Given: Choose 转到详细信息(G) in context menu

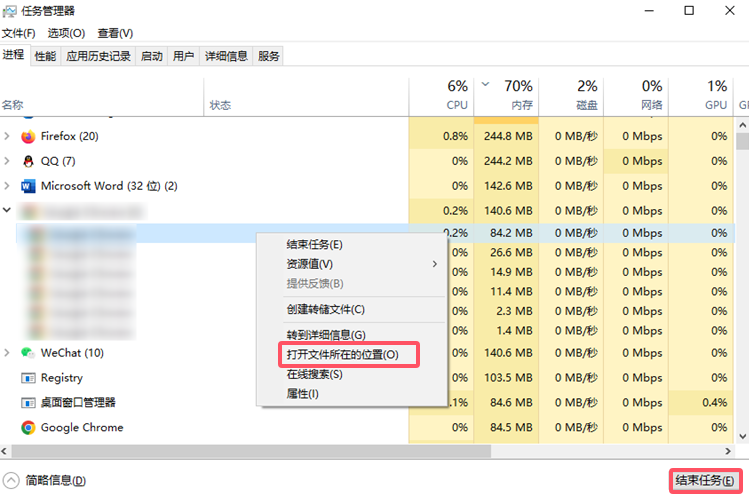Looking at the screenshot, I should point(326,335).
